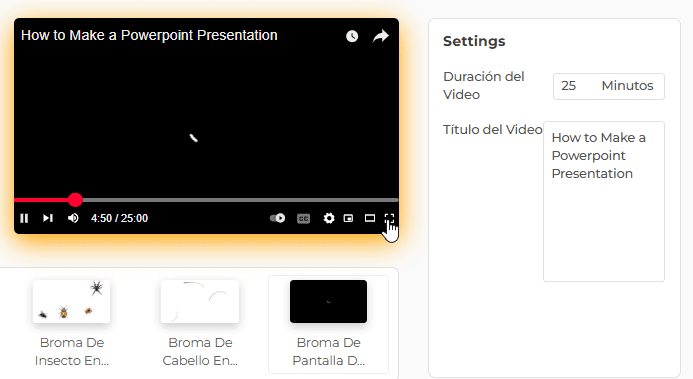Screen dimensions: 693x379
Task: Toggle the autoplay switch
Action: (x=278, y=218)
